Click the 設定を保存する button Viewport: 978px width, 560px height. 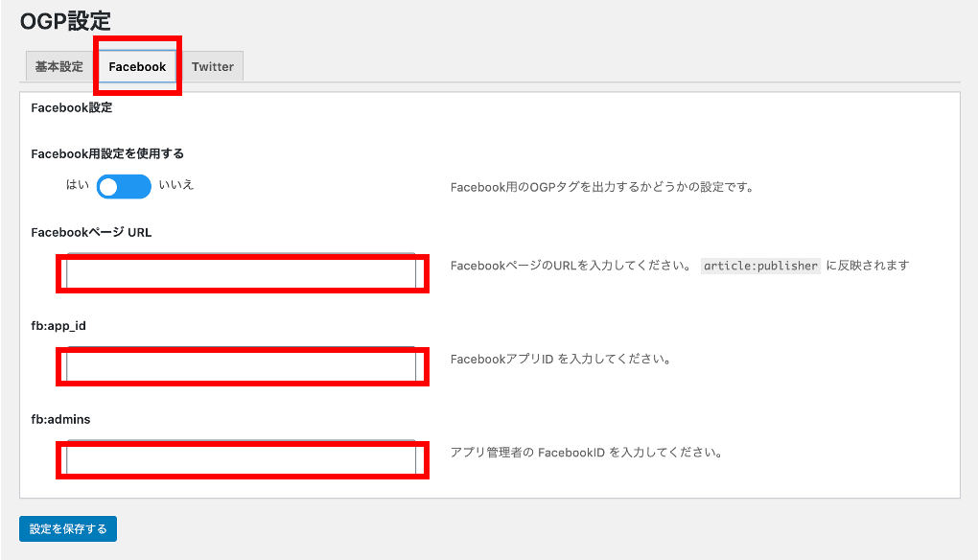68,528
